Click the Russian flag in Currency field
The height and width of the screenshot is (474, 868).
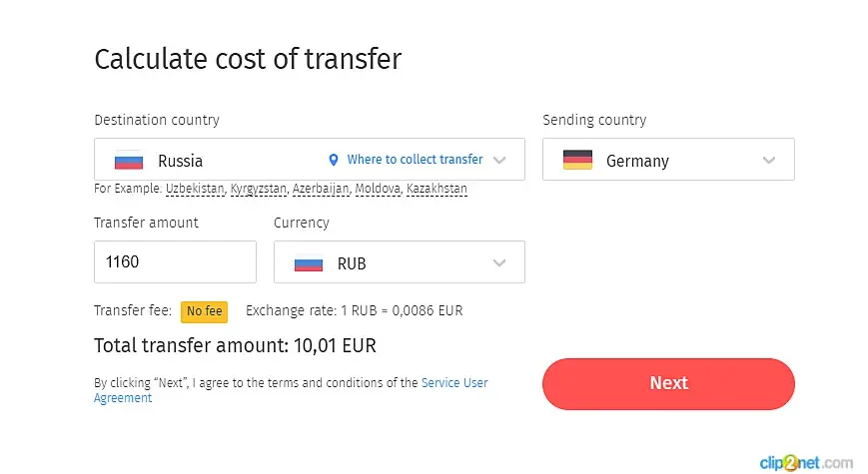(x=308, y=263)
